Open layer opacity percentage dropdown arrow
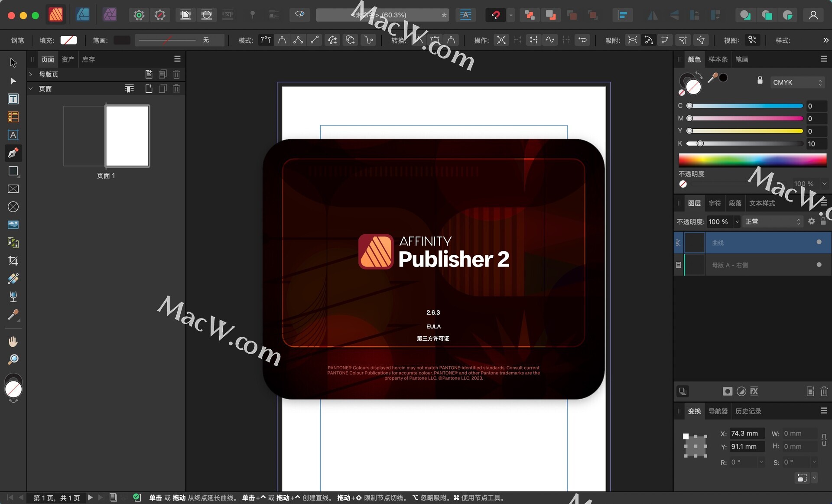 [737, 221]
